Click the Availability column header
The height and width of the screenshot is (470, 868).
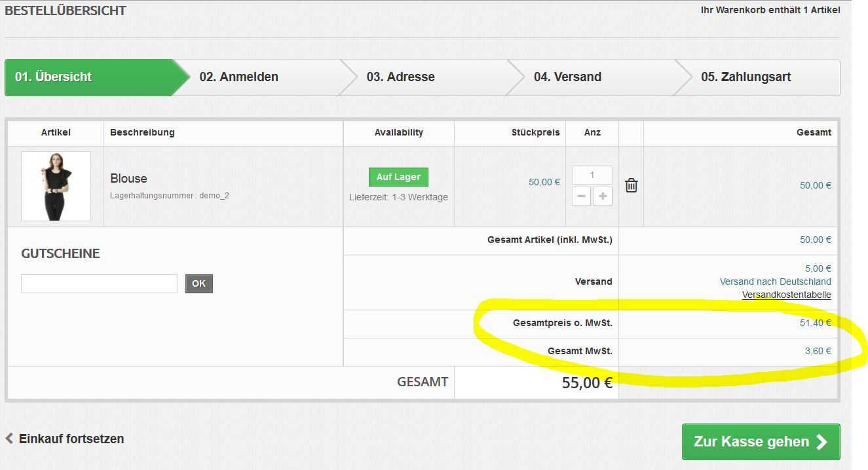tap(398, 132)
